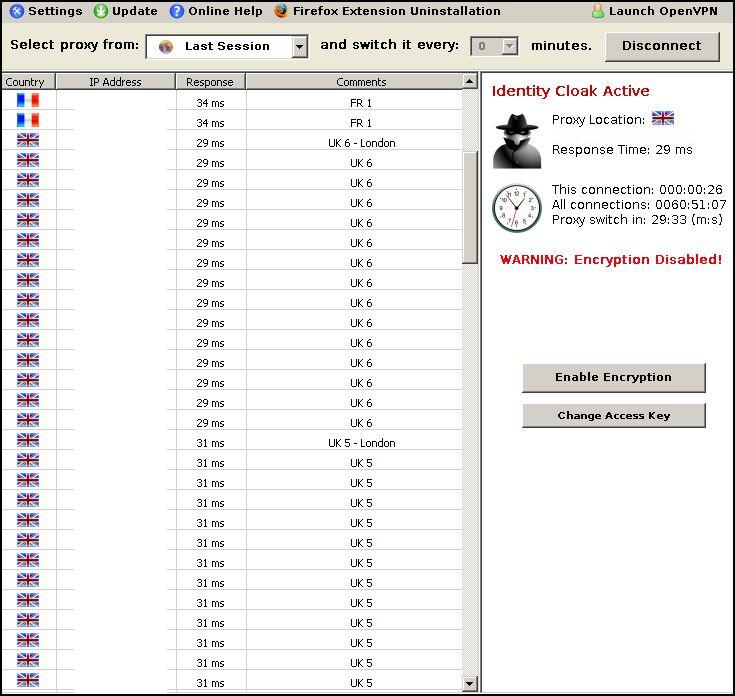Screen dimensions: 735x696
Task: Open Firefox Extension Uninstallation
Action: click(388, 11)
